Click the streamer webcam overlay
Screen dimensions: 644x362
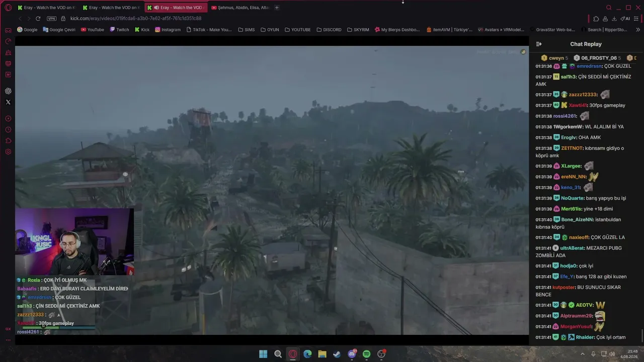tap(74, 242)
